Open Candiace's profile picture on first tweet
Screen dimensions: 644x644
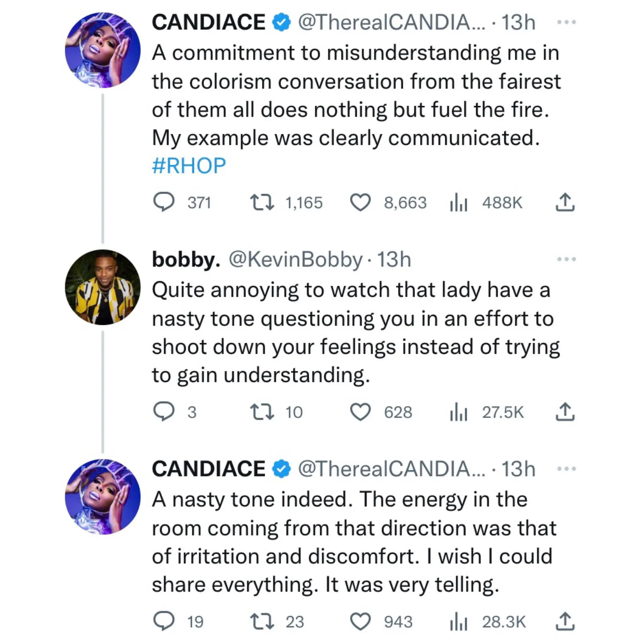click(103, 50)
